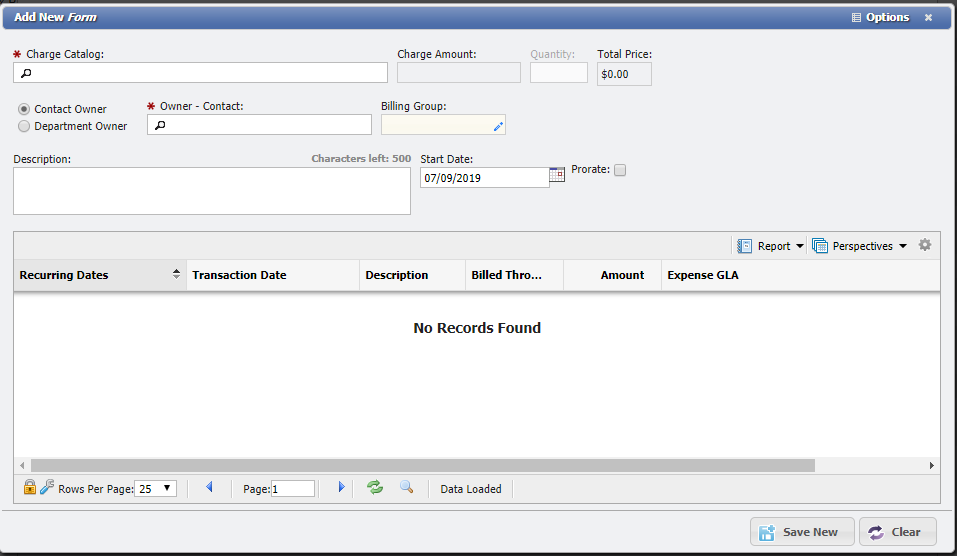This screenshot has height=556, width=957.
Task: Click the magnifier search icon in footer
Action: coord(406,487)
